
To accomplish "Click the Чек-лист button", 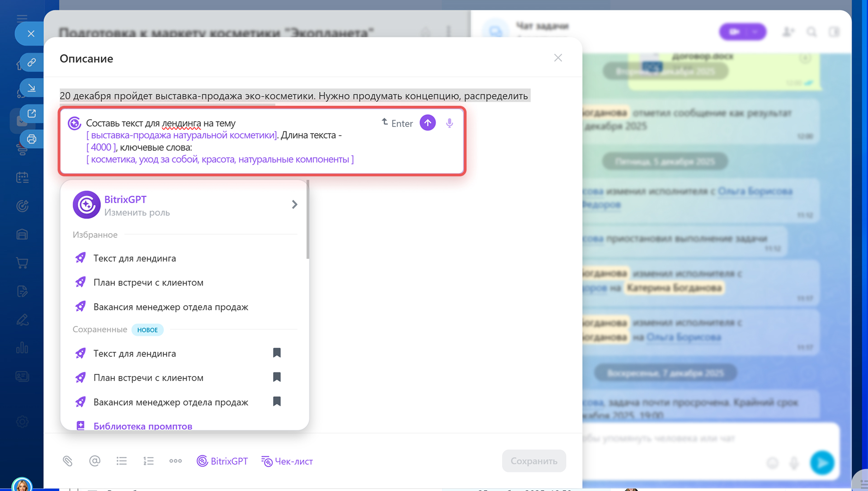I will pos(287,461).
